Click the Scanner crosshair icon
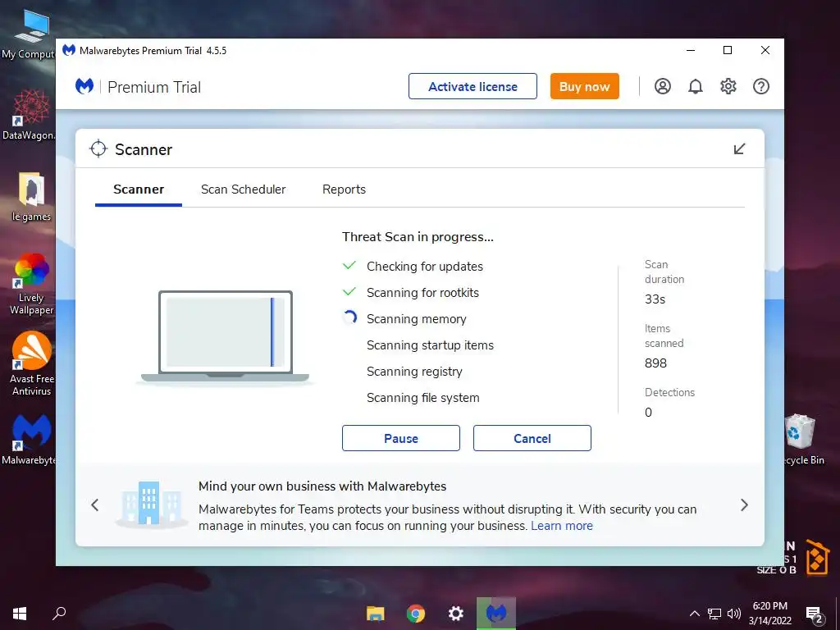 pos(98,149)
